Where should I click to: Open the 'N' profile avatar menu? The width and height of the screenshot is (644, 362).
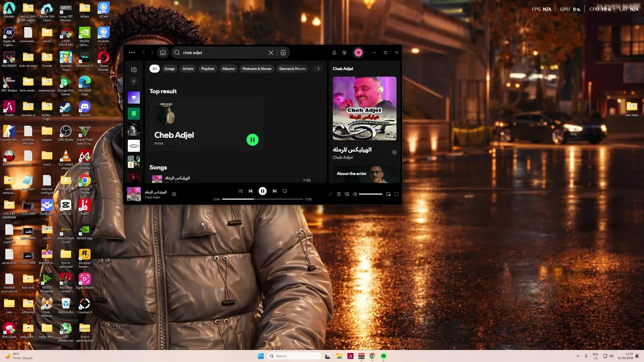click(358, 52)
